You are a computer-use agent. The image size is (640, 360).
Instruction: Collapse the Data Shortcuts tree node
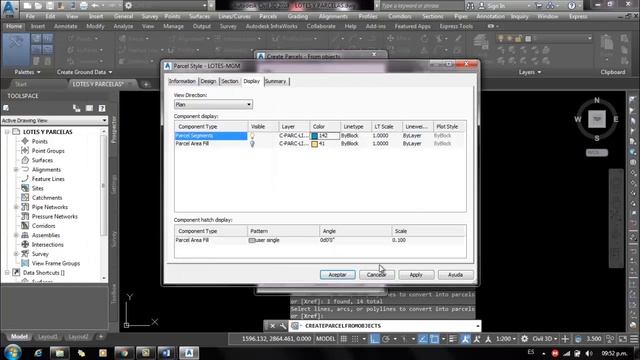click(x=7, y=273)
